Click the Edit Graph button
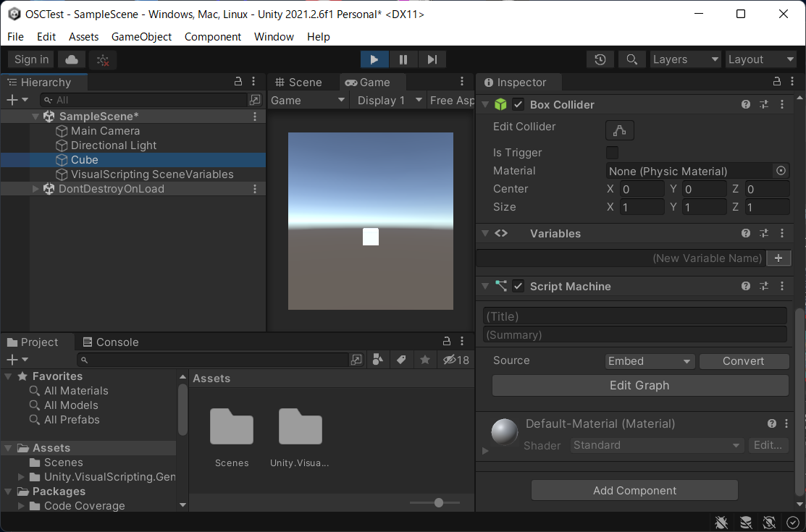Image resolution: width=806 pixels, height=532 pixels. (639, 386)
